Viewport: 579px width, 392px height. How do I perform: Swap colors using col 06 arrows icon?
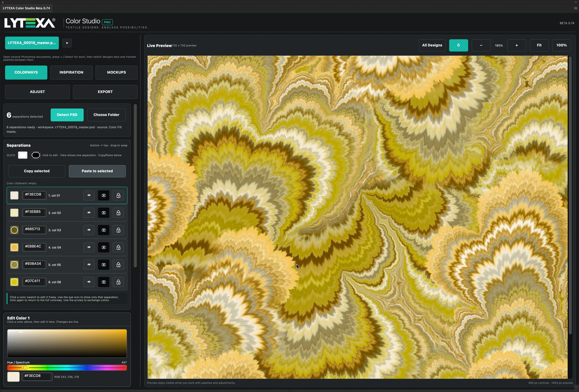pos(89,282)
